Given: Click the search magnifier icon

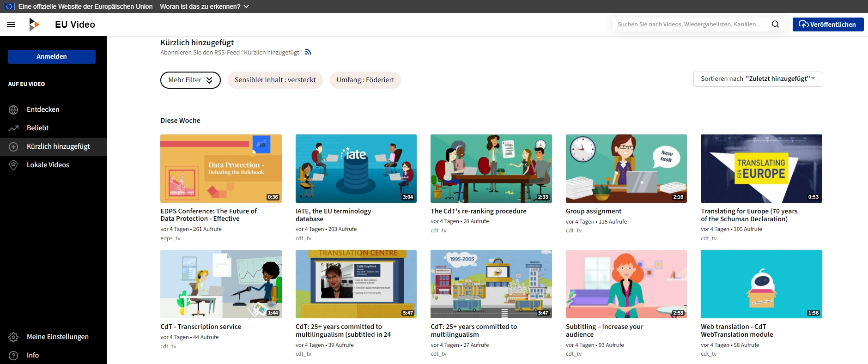Looking at the screenshot, I should coord(775,24).
